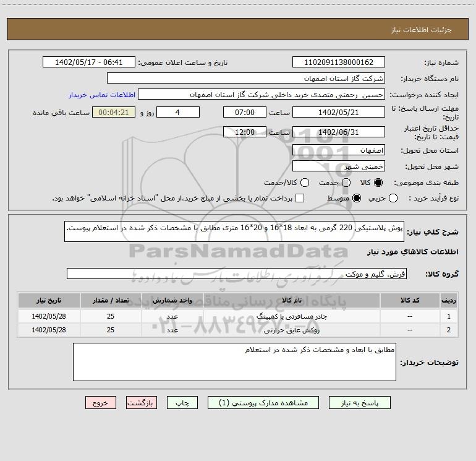Click need date in row 2
The image size is (476, 461).
coord(49,330)
